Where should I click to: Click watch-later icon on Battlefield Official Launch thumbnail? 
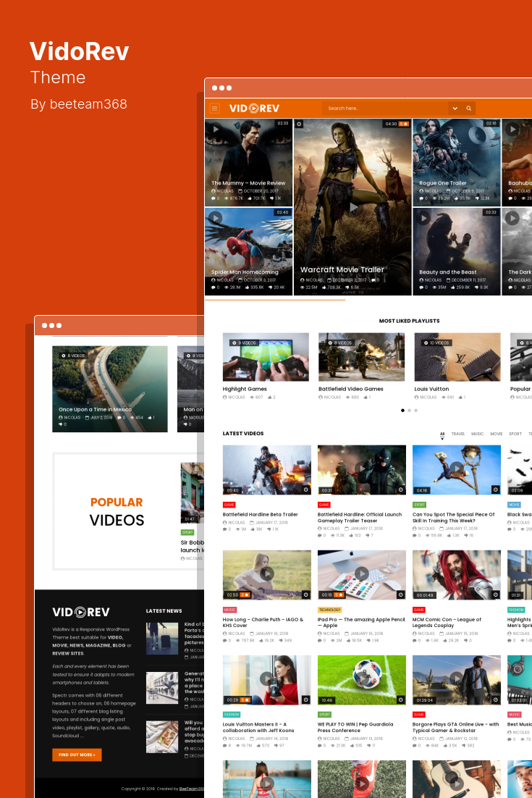(401, 490)
